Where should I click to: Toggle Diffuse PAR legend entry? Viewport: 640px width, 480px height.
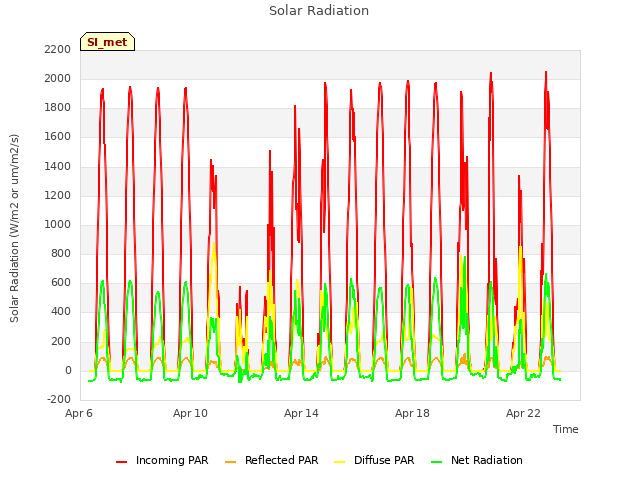[374, 460]
